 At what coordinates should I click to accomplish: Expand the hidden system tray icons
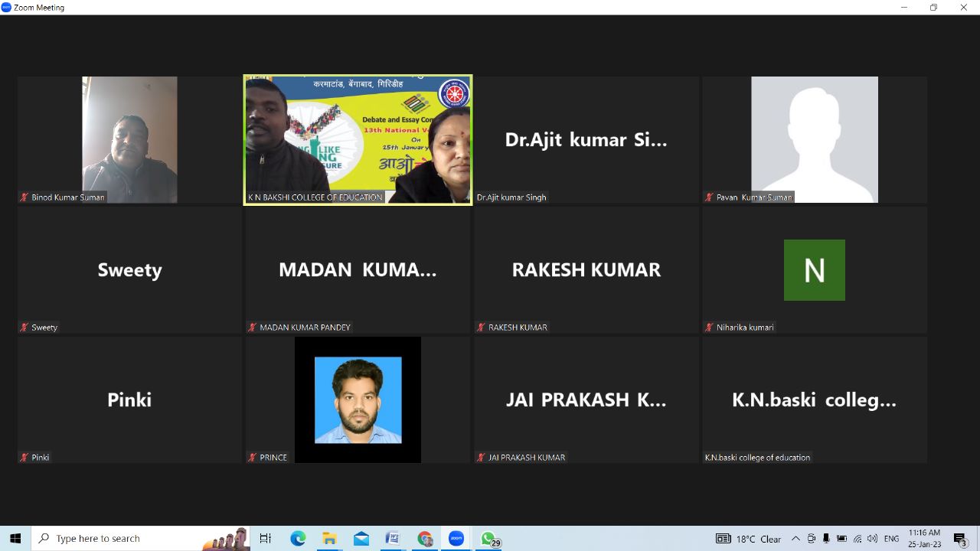(x=795, y=539)
